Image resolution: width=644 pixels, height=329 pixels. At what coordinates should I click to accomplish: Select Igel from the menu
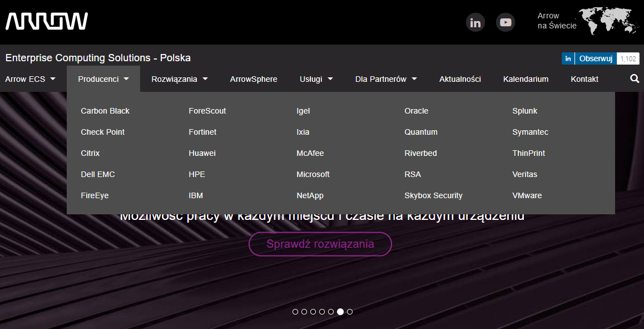pos(303,111)
